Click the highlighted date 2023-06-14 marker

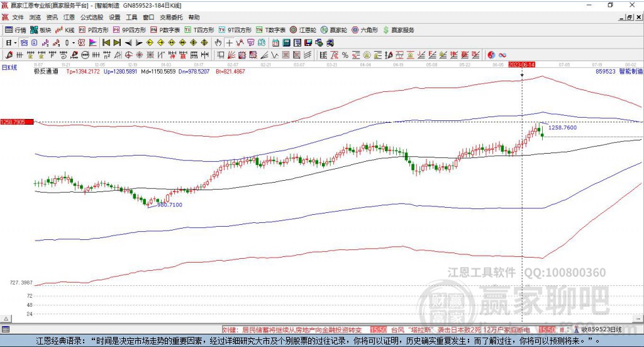pos(521,64)
